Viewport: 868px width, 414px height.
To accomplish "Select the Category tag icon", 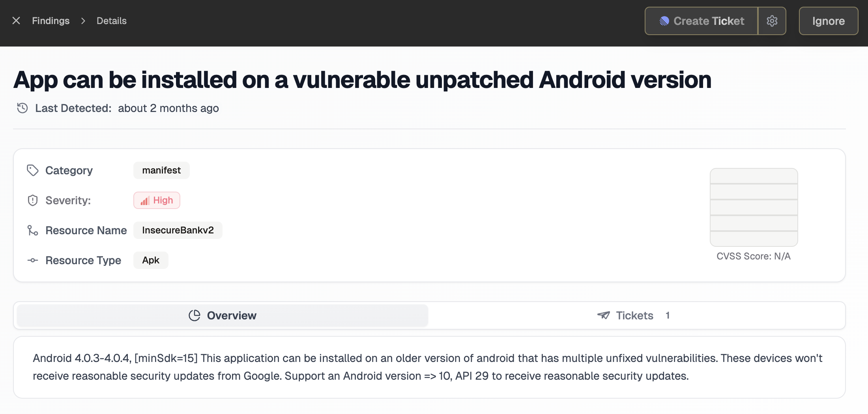I will 33,170.
